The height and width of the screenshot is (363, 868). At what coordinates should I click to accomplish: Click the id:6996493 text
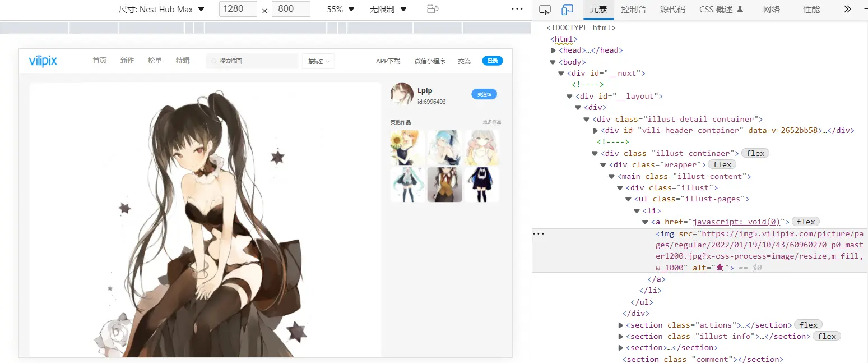(x=431, y=102)
